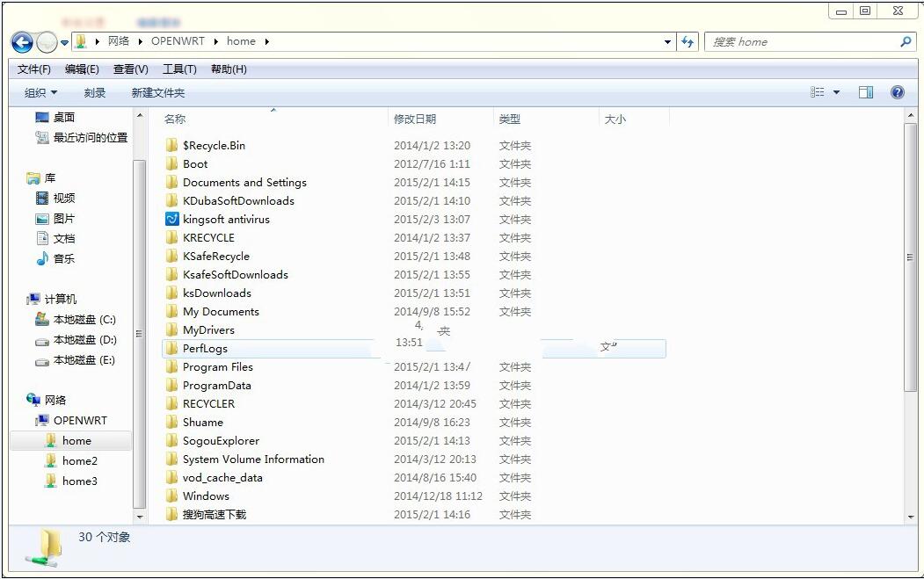Click the back navigation arrow button
This screenshot has height=579, width=924.
(x=22, y=41)
